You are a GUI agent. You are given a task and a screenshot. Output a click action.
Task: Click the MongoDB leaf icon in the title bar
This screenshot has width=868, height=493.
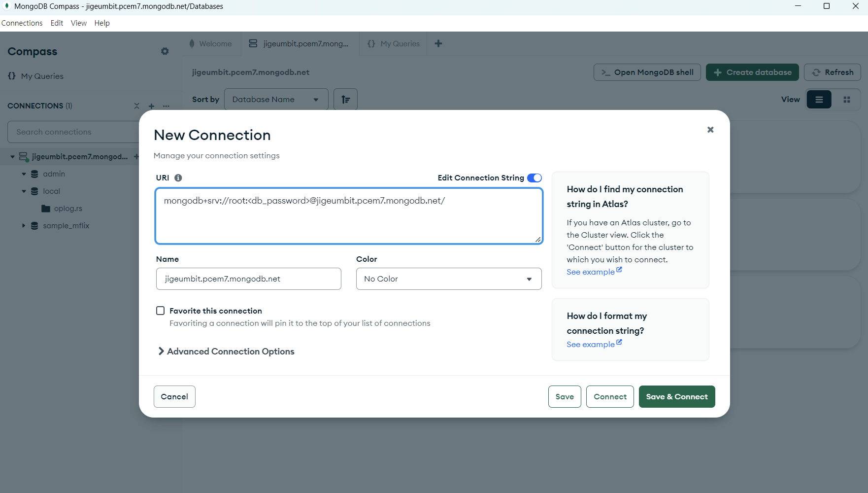[x=7, y=6]
